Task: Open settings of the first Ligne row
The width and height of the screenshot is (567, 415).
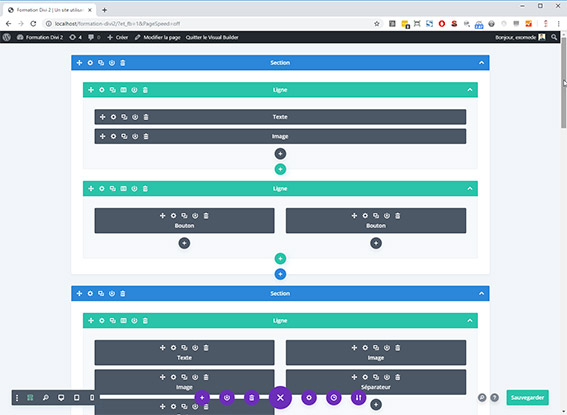Action: 102,90
